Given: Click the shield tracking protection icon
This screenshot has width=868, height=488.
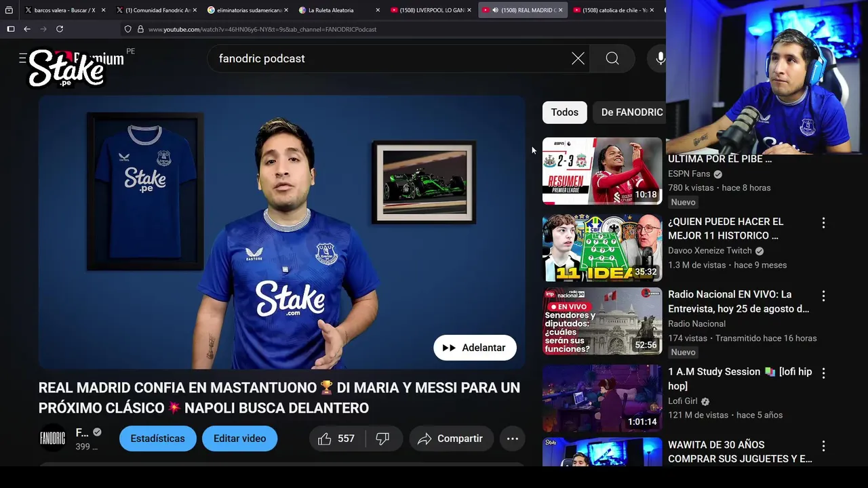Looking at the screenshot, I should point(127,29).
